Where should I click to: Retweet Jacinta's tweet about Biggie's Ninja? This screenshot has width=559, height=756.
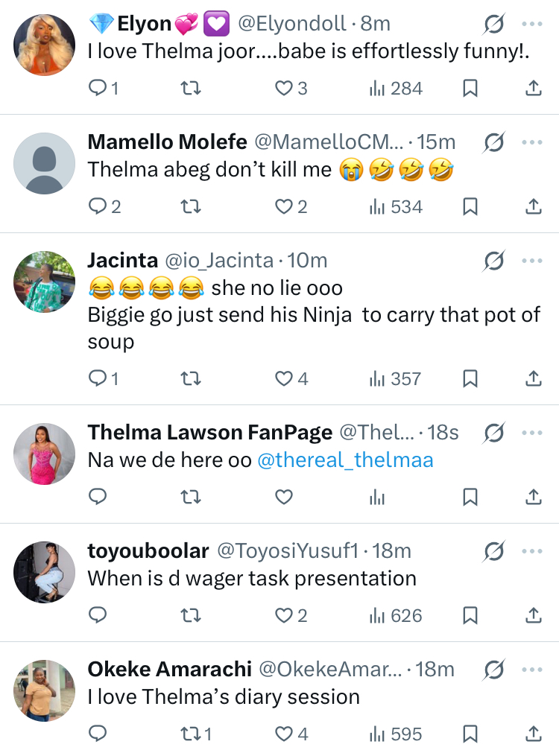(x=191, y=379)
